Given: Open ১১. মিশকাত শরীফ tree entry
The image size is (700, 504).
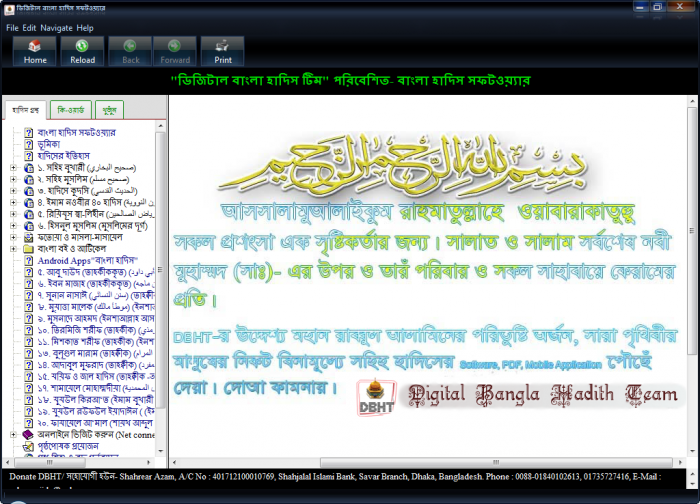Looking at the screenshot, I should click(96, 342).
